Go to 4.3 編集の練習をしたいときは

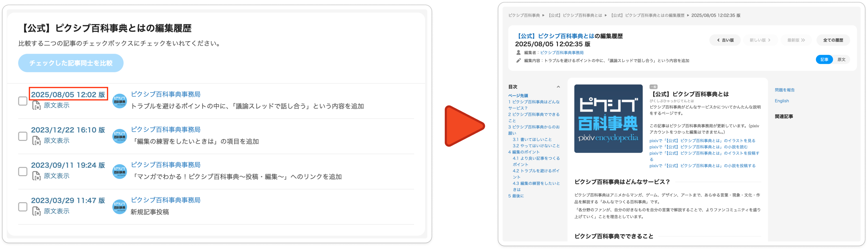(x=536, y=186)
